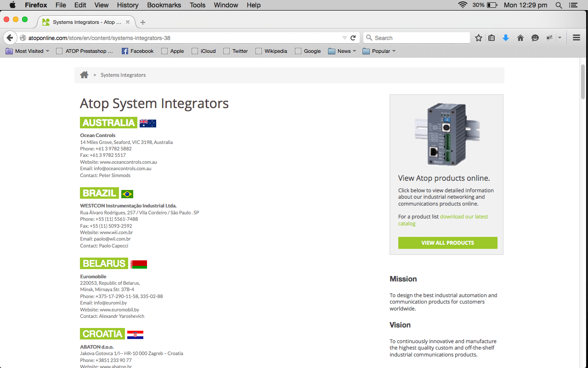Open the URL bar history dropdown arrow
The height and width of the screenshot is (368, 588).
(x=345, y=38)
